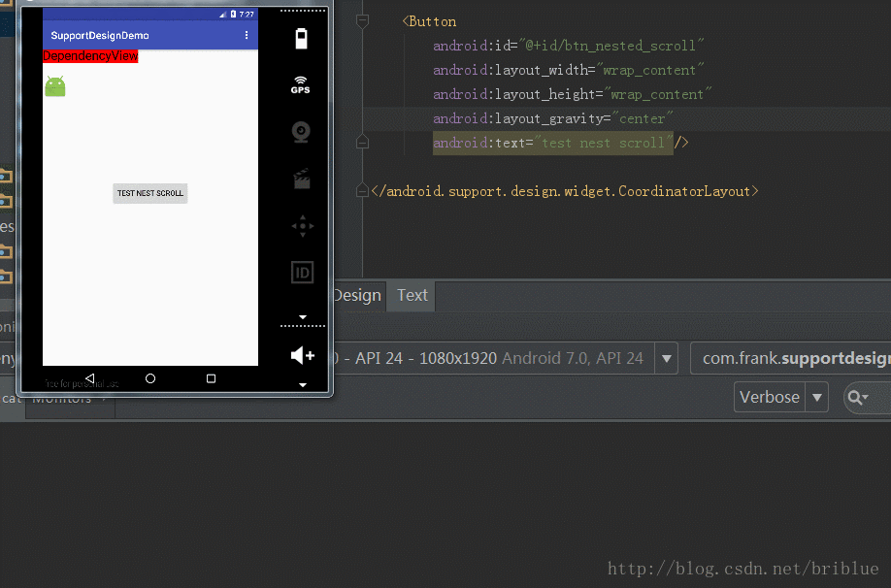
Task: Click the red DependencyView label
Action: click(x=90, y=55)
